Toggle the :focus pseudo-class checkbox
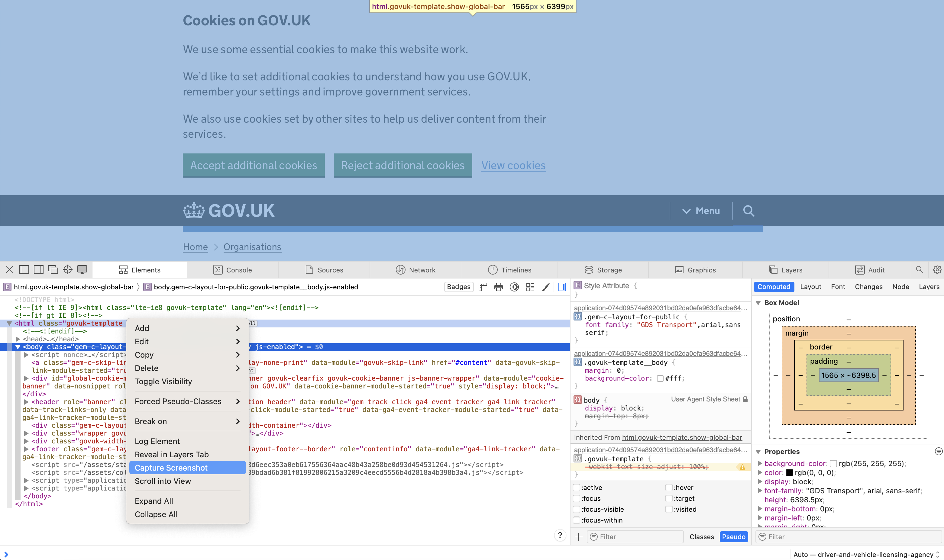The height and width of the screenshot is (560, 944). 577,498
